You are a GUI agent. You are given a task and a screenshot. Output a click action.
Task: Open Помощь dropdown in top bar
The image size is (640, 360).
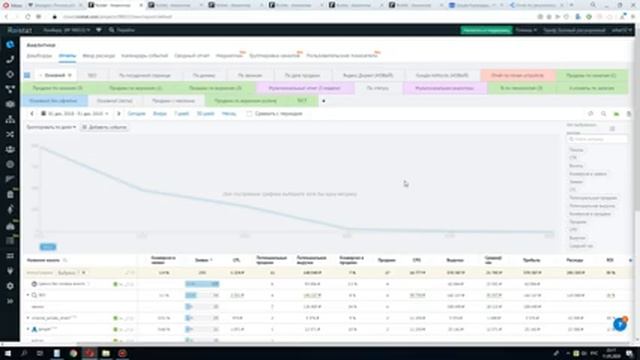coord(526,30)
